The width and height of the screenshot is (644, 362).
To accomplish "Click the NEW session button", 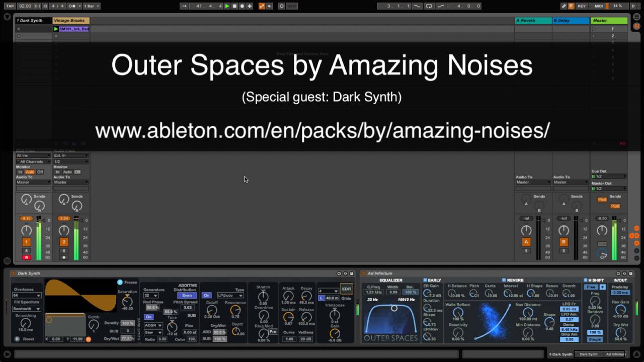I will (291, 6).
